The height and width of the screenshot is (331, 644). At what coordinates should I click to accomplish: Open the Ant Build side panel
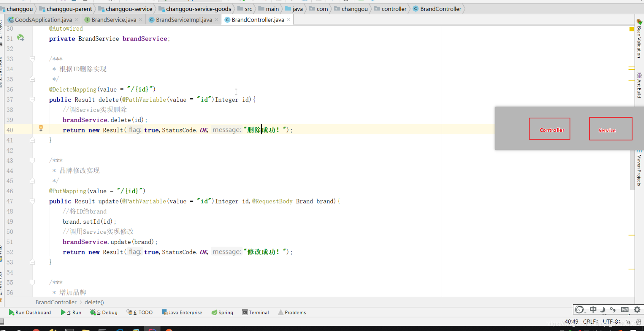click(x=639, y=85)
